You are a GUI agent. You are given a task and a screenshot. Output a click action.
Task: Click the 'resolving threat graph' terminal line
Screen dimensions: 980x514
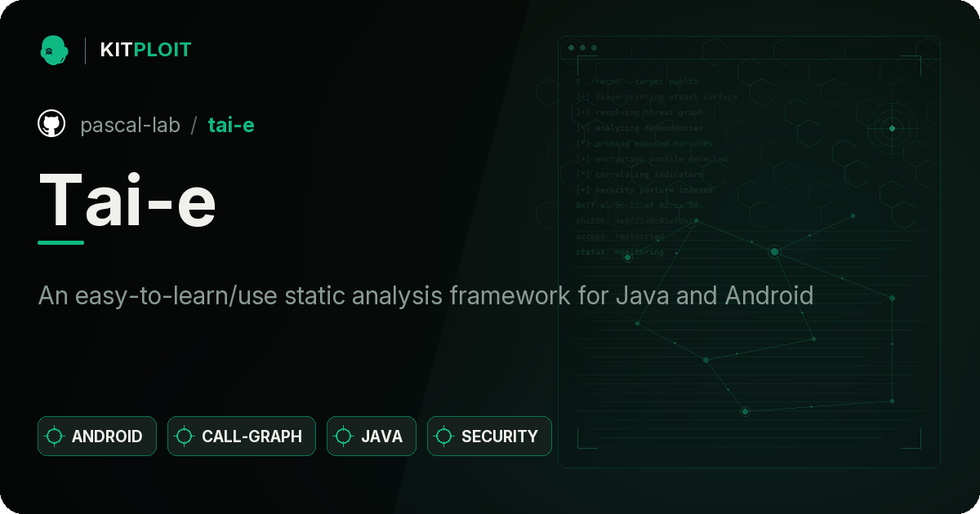click(x=639, y=113)
